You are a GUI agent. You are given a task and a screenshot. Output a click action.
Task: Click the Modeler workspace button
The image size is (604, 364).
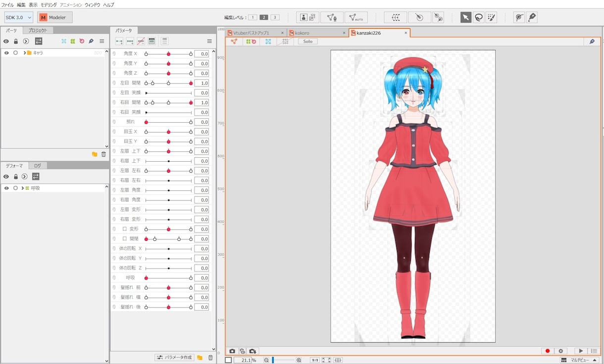tap(55, 17)
